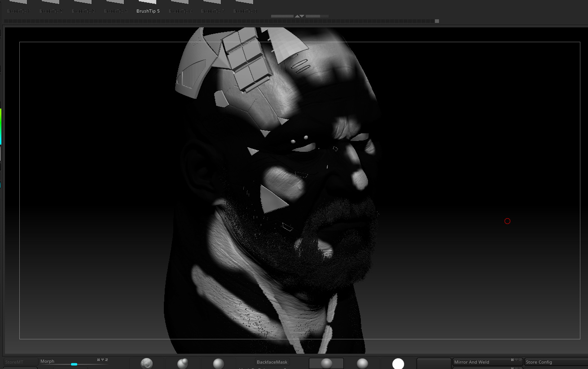Select the double-sphere brush icon
Image resolution: width=588 pixels, height=369 pixels.
pos(183,363)
